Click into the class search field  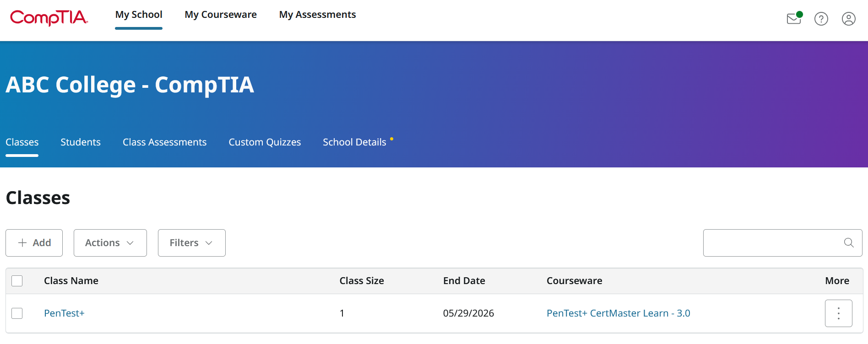[x=771, y=243]
